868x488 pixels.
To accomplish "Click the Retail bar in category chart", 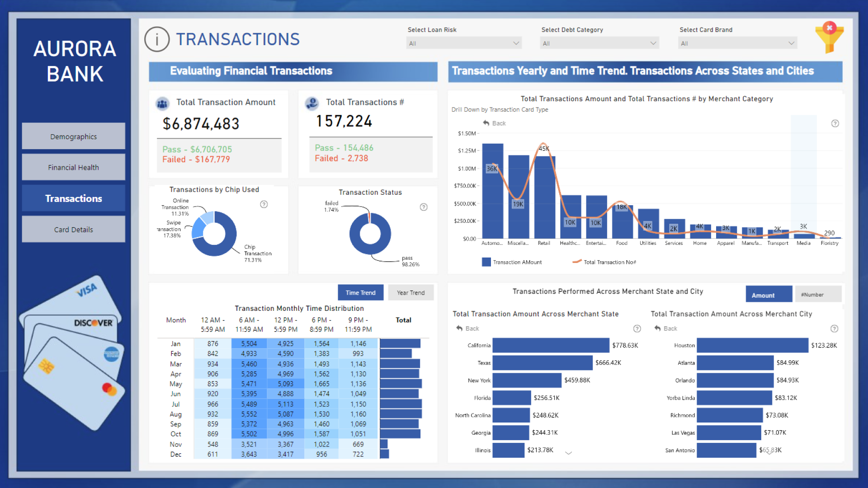I will point(544,197).
